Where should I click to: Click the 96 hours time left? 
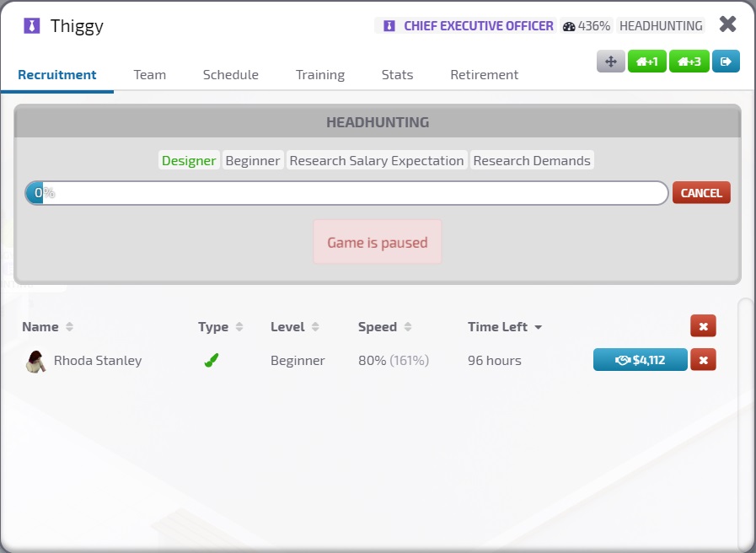[495, 361]
